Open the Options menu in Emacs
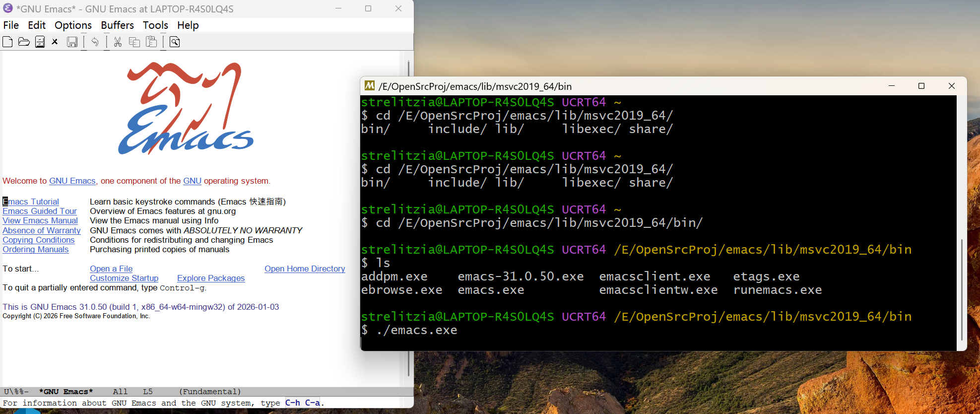 click(x=73, y=25)
